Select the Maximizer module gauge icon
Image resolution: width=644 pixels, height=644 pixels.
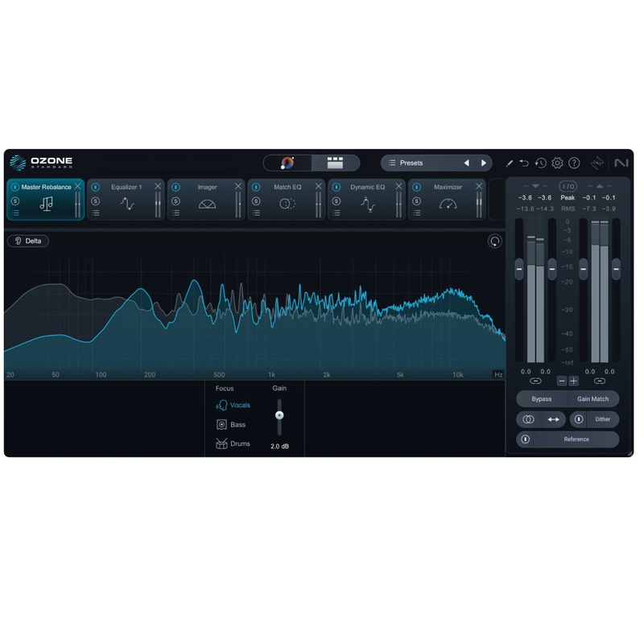(448, 204)
